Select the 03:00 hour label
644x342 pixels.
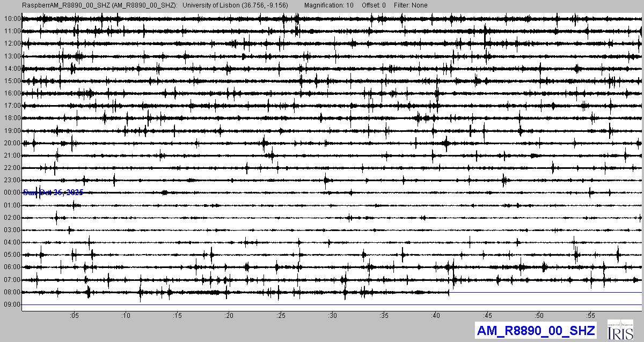12,230
